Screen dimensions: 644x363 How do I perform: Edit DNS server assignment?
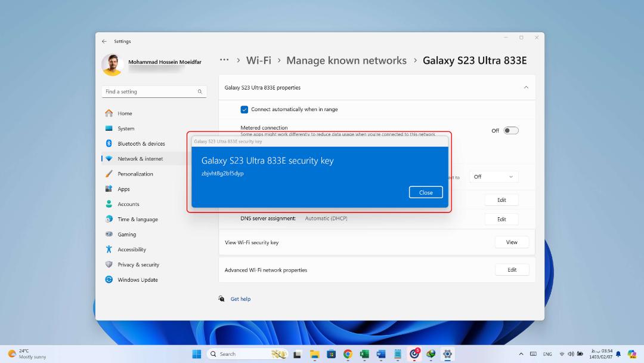(x=501, y=219)
